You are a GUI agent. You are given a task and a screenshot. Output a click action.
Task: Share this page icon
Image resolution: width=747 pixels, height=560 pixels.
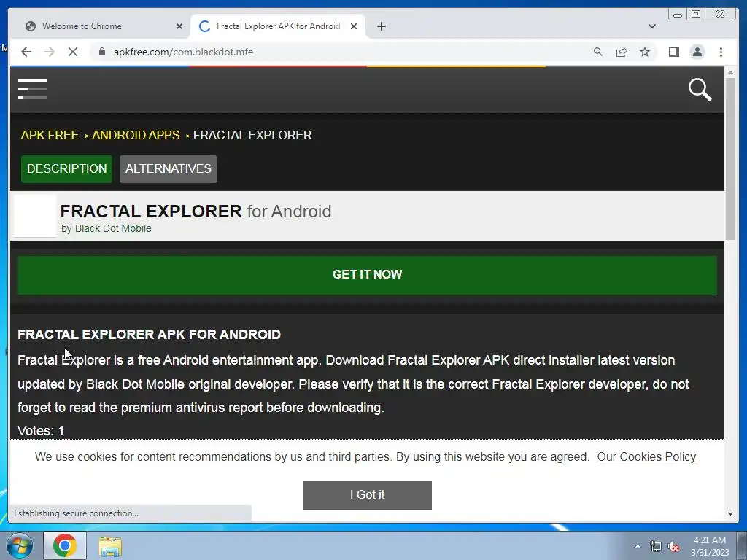[x=622, y=52]
